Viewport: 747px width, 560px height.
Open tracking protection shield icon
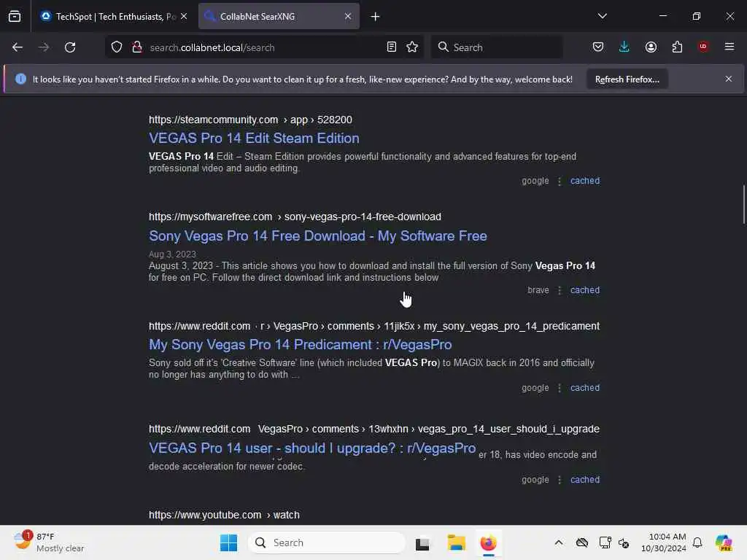(x=117, y=47)
